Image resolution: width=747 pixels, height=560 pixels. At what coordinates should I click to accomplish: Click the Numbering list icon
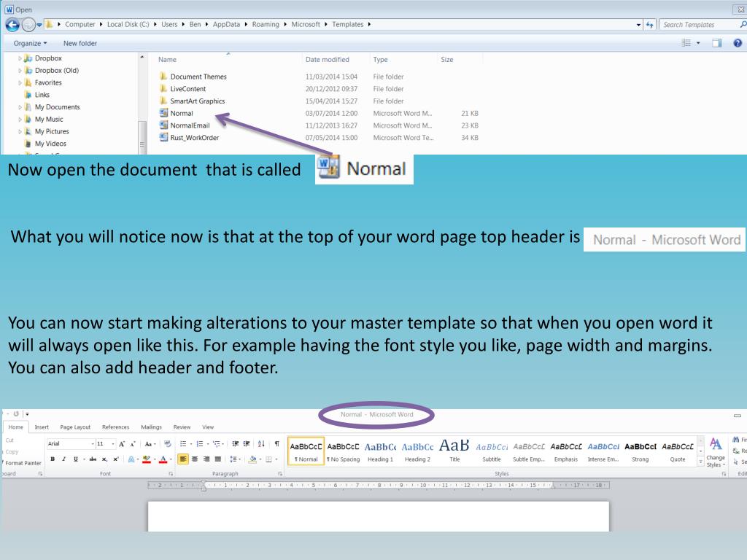point(200,444)
